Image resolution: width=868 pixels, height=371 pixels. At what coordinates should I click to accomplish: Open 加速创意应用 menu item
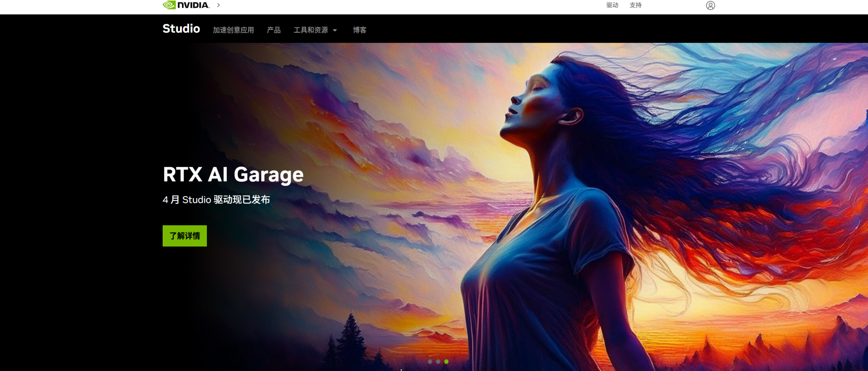(234, 30)
